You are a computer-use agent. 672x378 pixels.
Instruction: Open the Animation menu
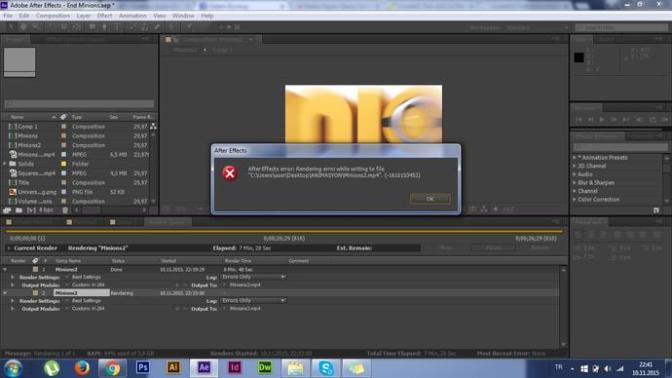[x=132, y=16]
